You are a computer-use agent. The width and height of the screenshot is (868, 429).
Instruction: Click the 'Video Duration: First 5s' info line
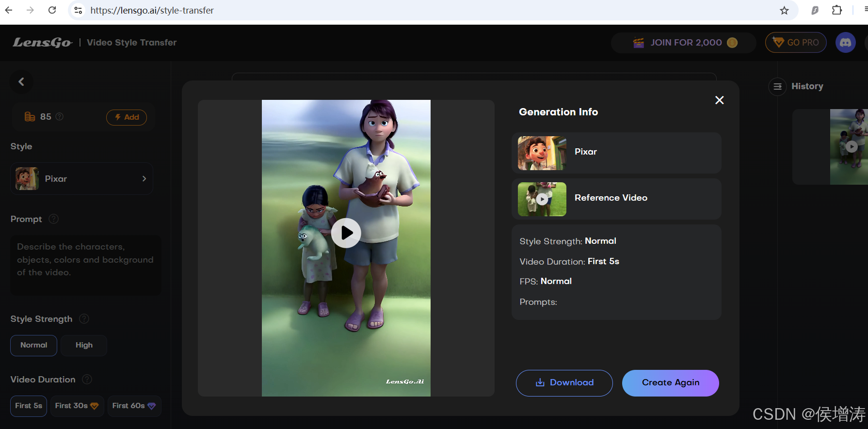coord(569,262)
